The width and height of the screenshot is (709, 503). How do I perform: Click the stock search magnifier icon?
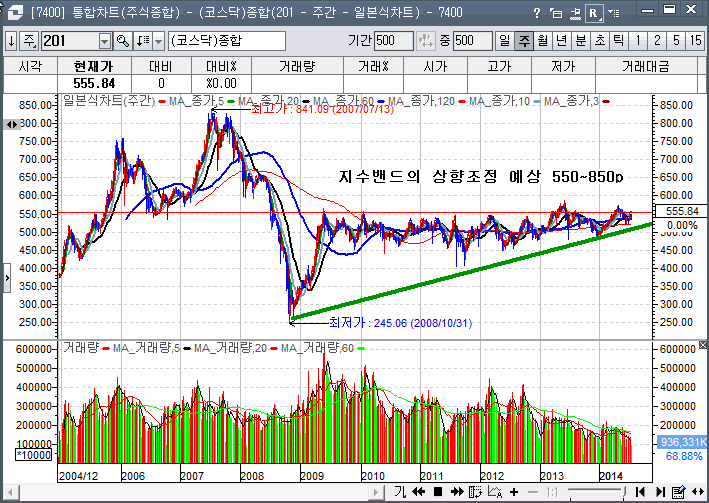(x=123, y=41)
